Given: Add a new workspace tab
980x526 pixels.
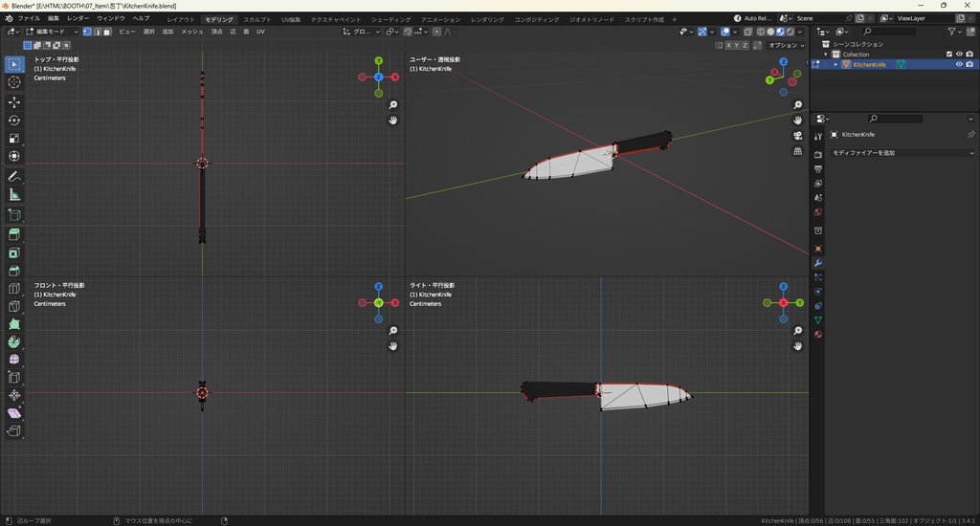Looking at the screenshot, I should click(x=674, y=19).
